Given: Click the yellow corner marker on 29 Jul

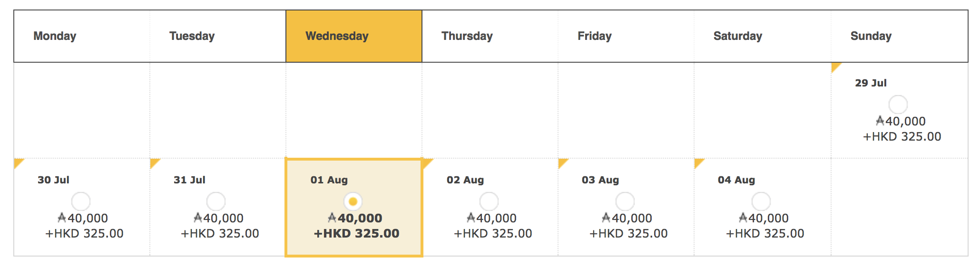Looking at the screenshot, I should pos(835,66).
